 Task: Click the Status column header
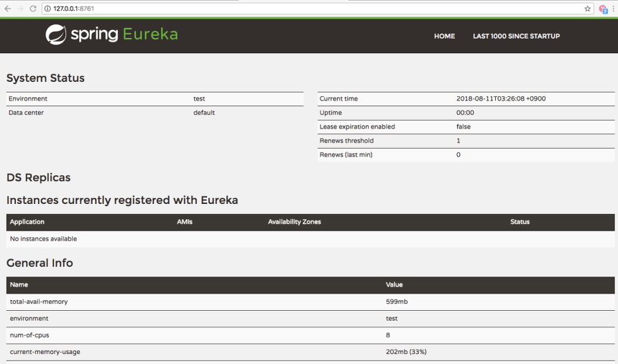(x=520, y=222)
